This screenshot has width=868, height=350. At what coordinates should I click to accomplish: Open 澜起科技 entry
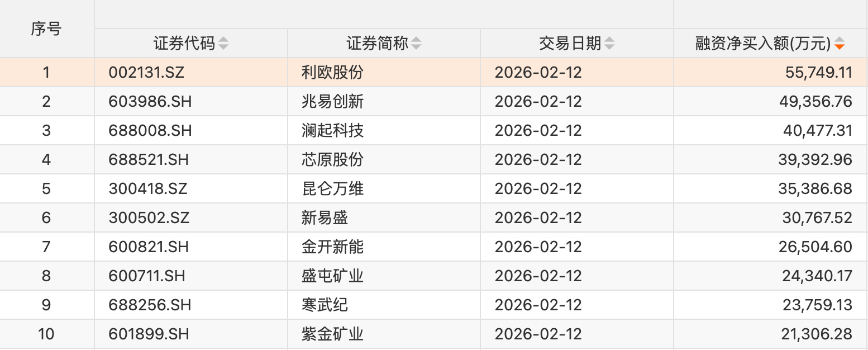pos(332,131)
